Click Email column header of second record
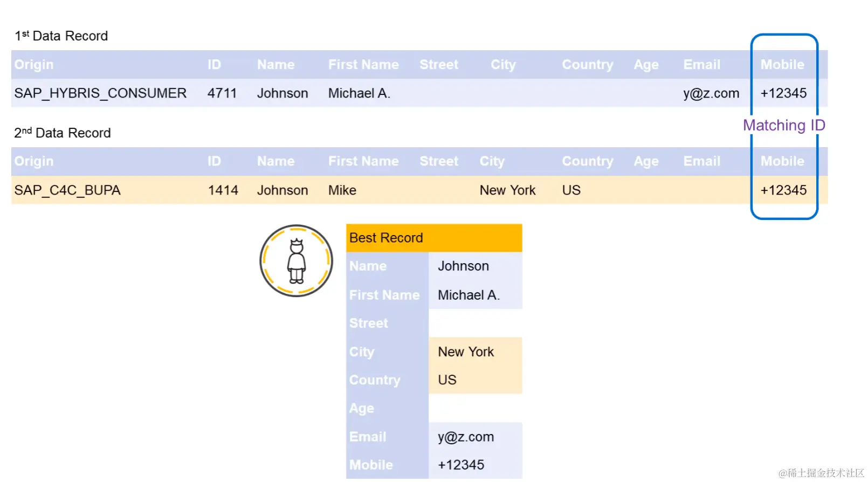The height and width of the screenshot is (482, 868). pyautogui.click(x=701, y=161)
